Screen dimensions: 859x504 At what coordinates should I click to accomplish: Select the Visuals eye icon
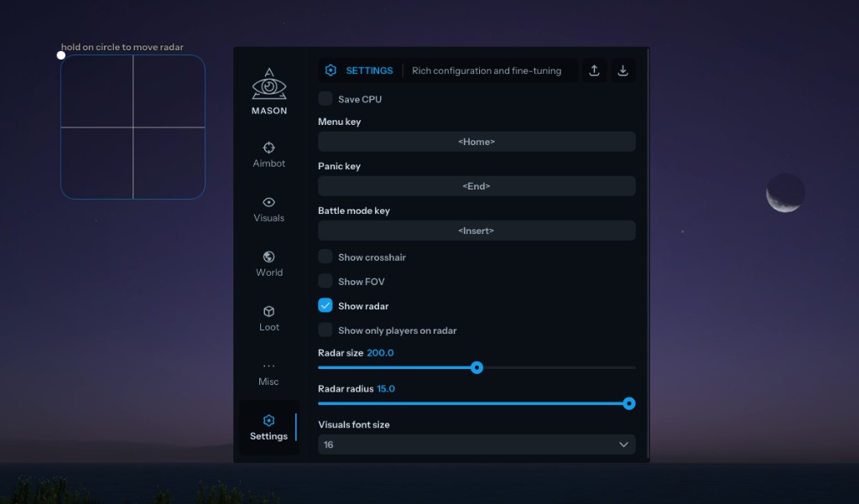click(x=269, y=202)
